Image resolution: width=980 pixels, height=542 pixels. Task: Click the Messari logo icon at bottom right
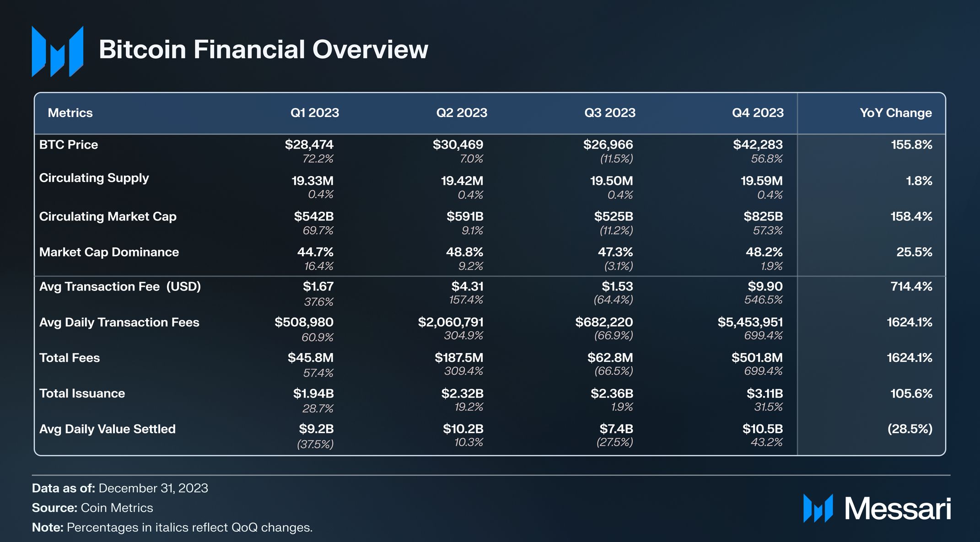[x=818, y=508]
